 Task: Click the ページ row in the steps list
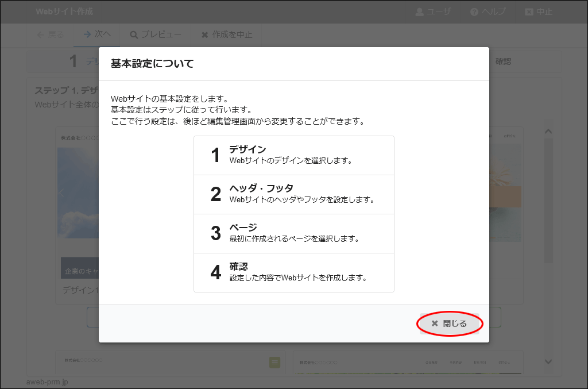(294, 233)
